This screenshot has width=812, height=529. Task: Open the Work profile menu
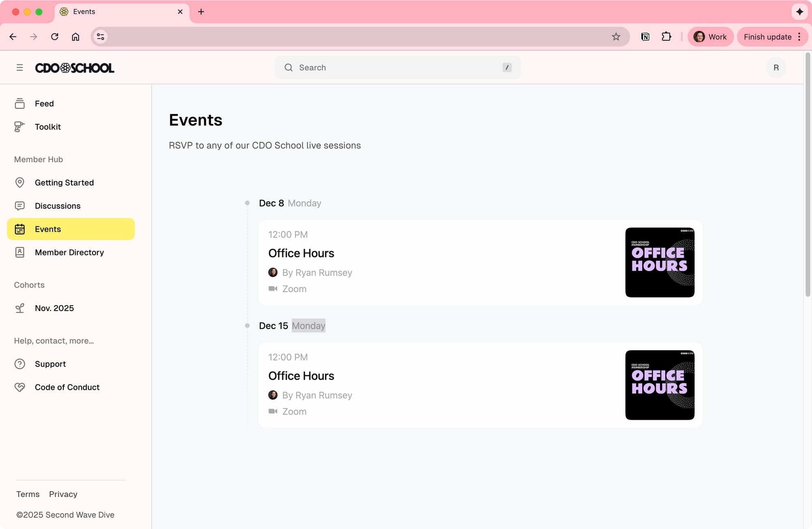[x=710, y=37]
